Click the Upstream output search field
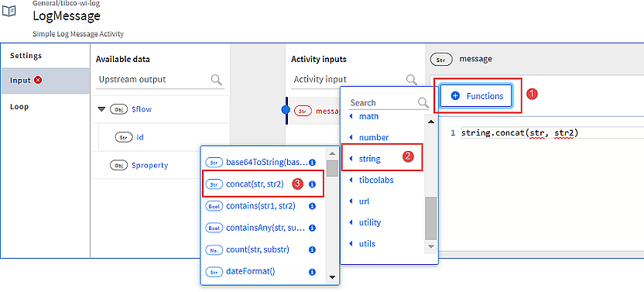 [153, 79]
